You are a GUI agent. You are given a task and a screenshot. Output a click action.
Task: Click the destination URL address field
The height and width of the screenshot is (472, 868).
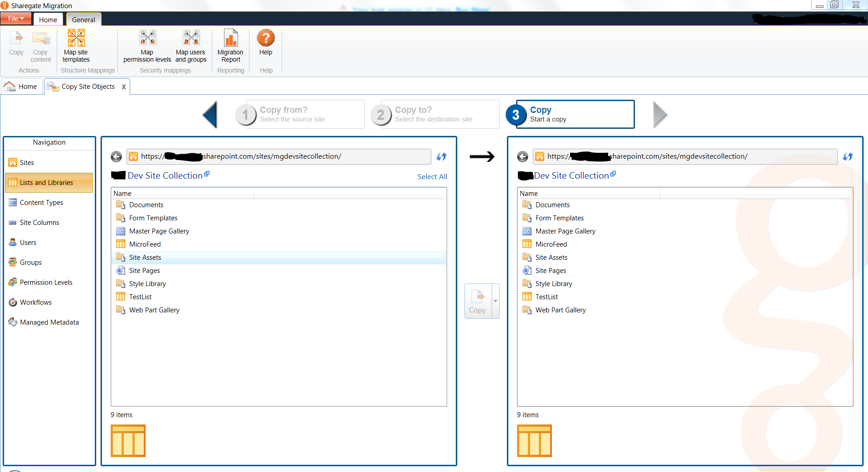click(x=685, y=156)
